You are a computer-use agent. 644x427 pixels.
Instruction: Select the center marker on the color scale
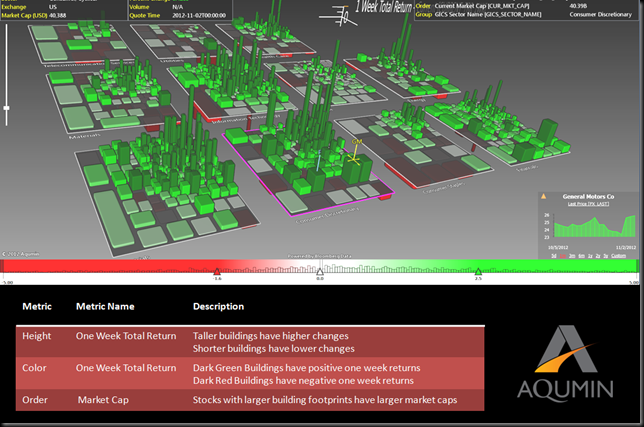tap(320, 271)
